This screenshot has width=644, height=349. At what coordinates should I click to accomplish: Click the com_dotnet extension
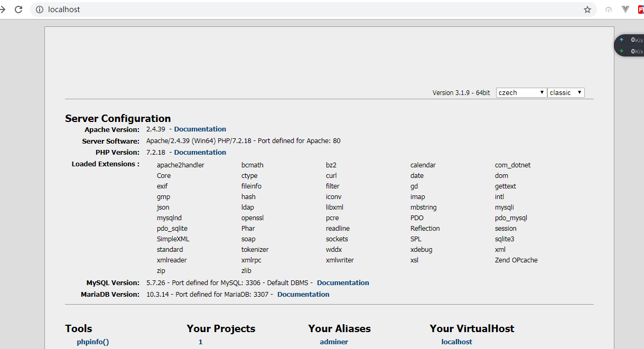[513, 165]
